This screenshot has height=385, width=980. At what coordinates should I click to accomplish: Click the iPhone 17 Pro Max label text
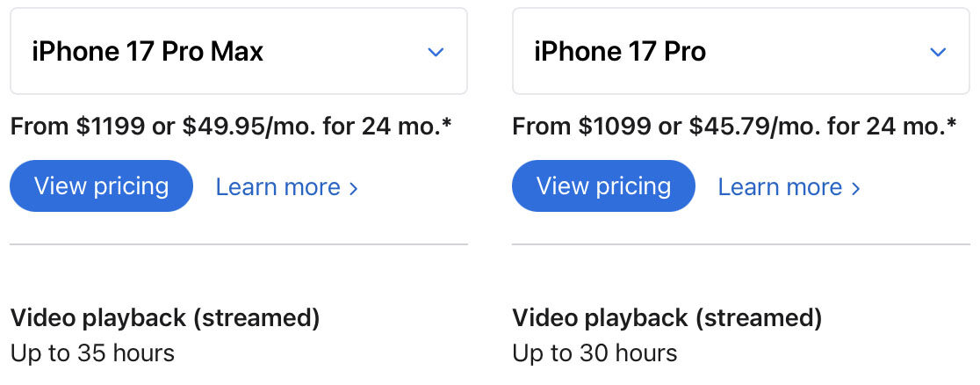[x=148, y=51]
